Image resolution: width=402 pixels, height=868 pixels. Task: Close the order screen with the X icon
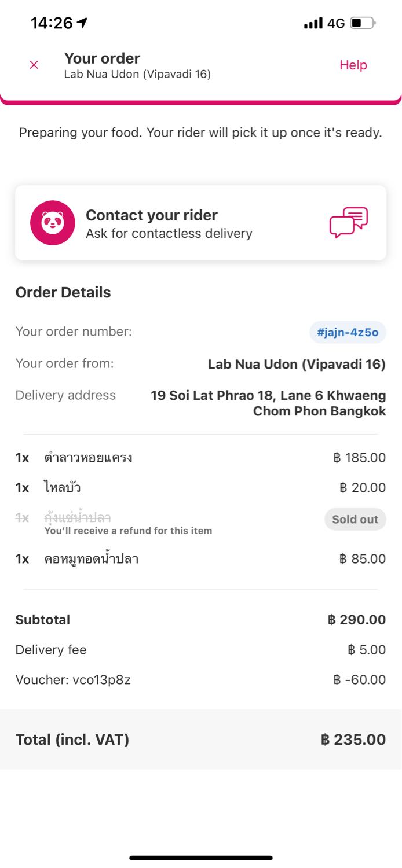[x=34, y=65]
